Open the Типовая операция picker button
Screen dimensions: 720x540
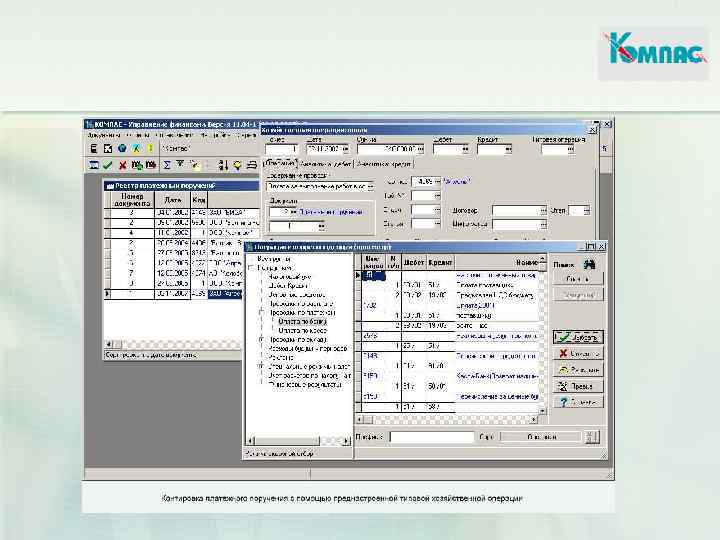point(571,149)
